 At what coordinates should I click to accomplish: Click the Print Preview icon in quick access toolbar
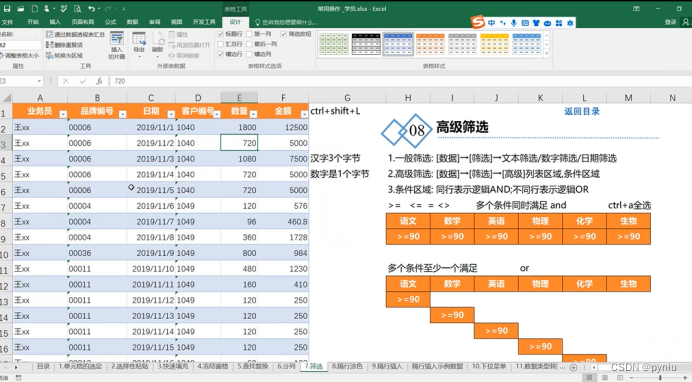[x=77, y=8]
